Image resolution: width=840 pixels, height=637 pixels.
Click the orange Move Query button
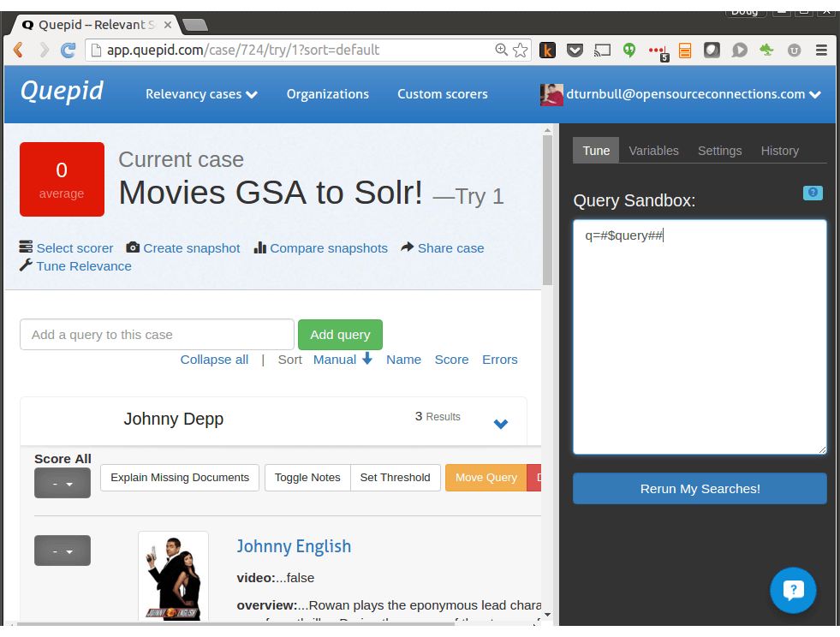tap(486, 478)
